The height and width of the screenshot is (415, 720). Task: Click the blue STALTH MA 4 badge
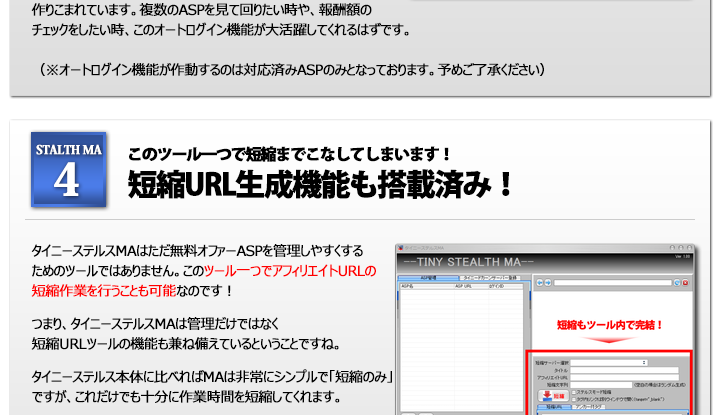69,169
